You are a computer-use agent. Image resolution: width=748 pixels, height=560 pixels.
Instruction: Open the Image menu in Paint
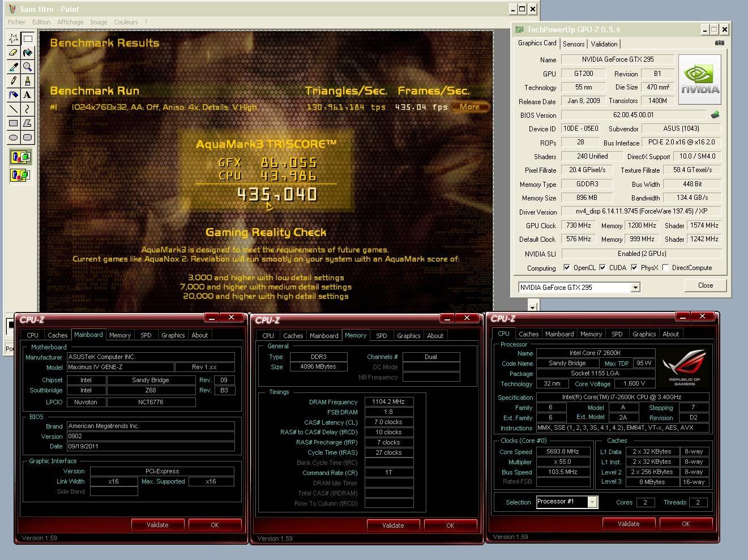99,22
